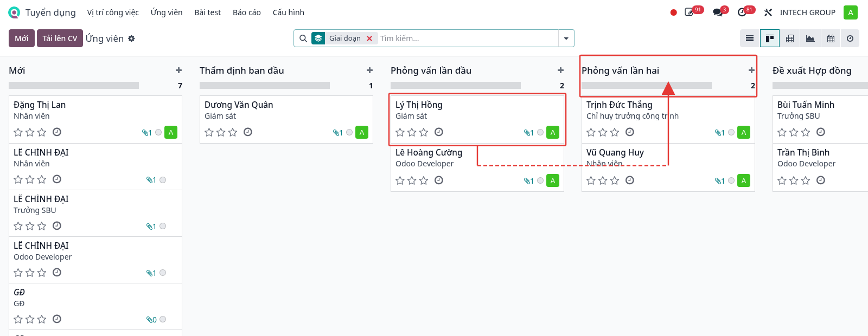Viewport: 868px width, 336px height.
Task: Click the progress bar in Mới column
Action: (74, 86)
